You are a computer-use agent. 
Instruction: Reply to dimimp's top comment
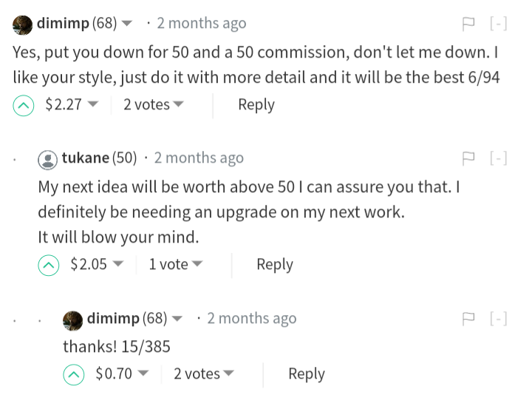(x=256, y=105)
